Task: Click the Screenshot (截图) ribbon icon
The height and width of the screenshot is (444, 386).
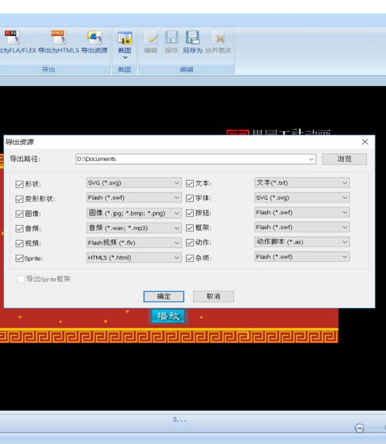Action: 125,38
